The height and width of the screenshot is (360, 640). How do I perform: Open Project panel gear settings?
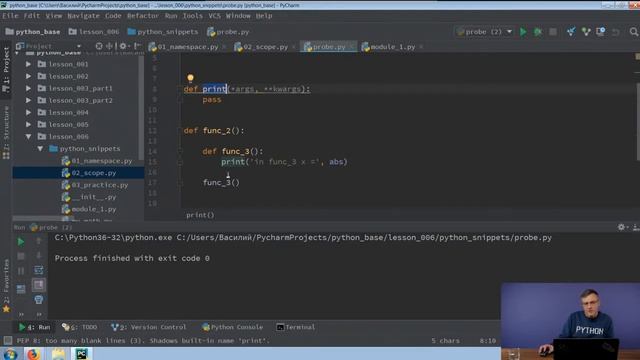[123, 46]
